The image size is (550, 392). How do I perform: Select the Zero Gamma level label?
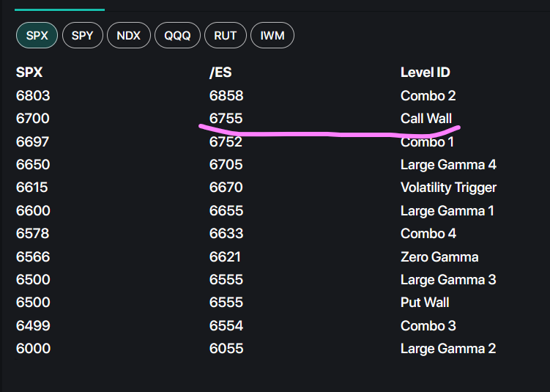coord(439,257)
